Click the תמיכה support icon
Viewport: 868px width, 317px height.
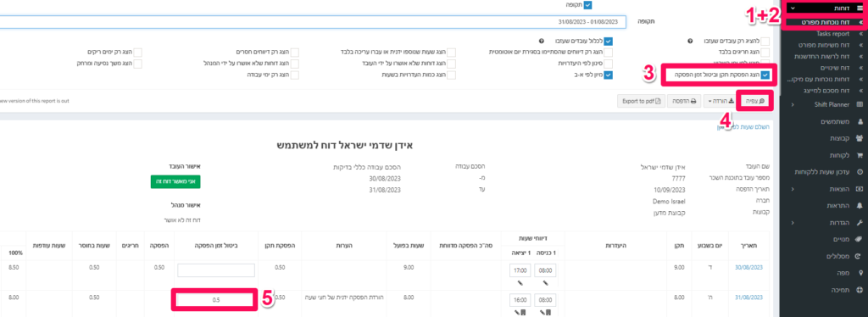pyautogui.click(x=860, y=289)
